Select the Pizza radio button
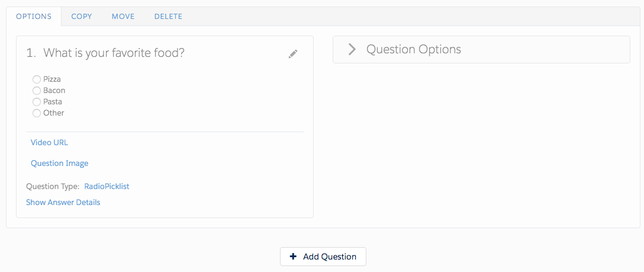644x272 pixels. tap(37, 79)
